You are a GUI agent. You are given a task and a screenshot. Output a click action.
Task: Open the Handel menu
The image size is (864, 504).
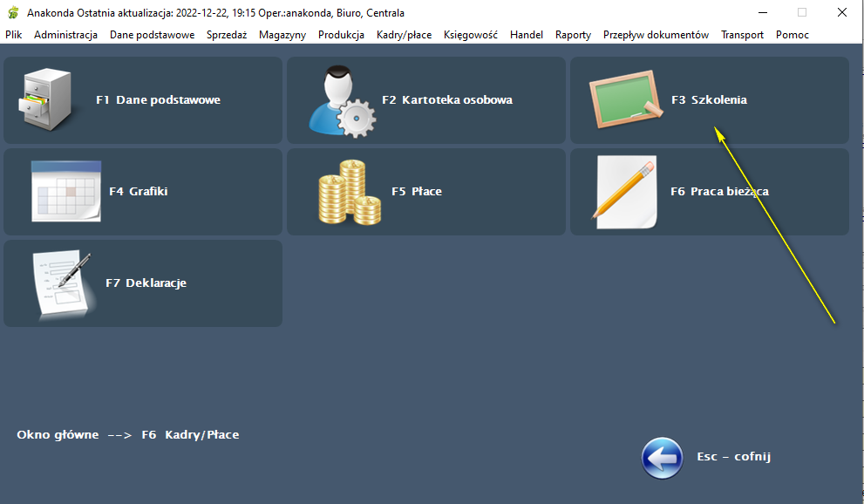coord(527,35)
